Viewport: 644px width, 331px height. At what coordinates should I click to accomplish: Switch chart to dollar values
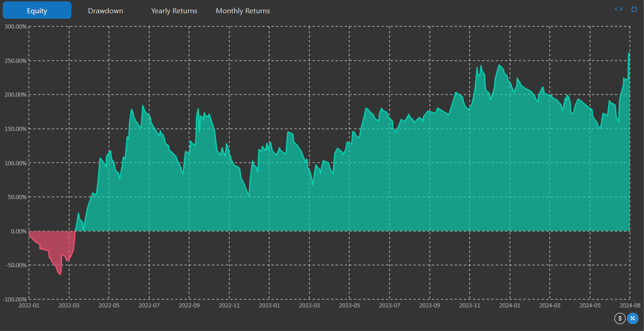620,318
